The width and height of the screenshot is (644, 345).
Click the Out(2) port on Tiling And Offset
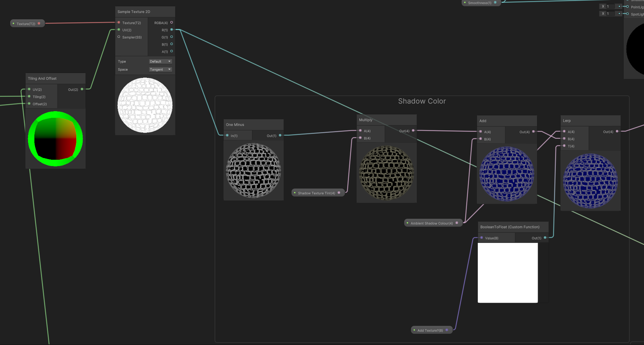pos(82,89)
